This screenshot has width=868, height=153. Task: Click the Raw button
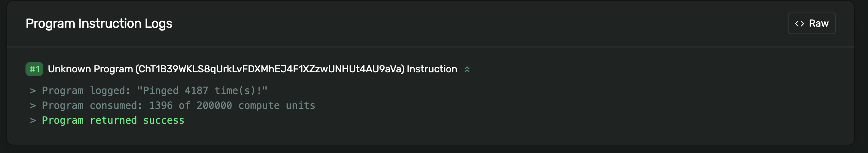[811, 24]
